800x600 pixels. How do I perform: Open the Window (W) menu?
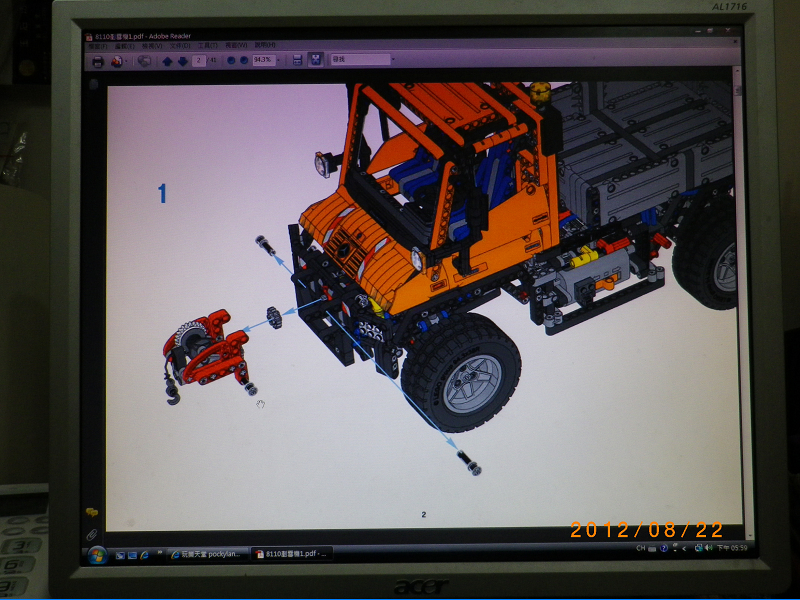point(236,45)
